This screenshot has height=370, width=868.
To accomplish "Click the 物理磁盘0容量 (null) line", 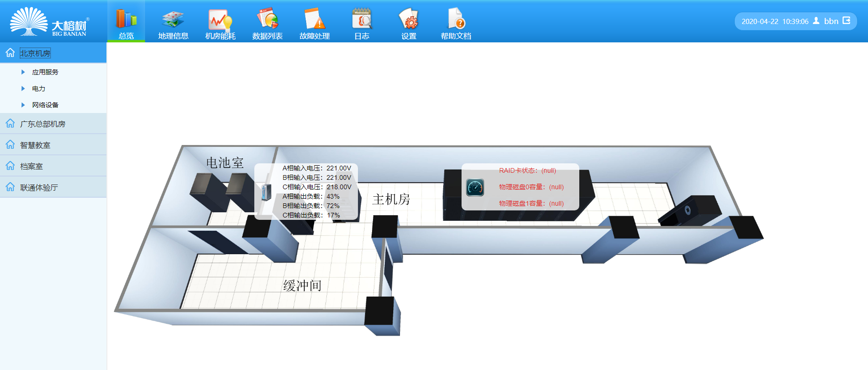I will tap(531, 187).
